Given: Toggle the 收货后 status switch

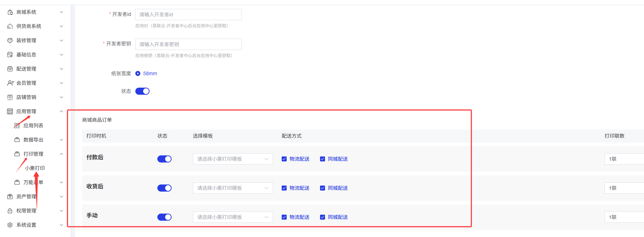Looking at the screenshot, I should (x=164, y=188).
